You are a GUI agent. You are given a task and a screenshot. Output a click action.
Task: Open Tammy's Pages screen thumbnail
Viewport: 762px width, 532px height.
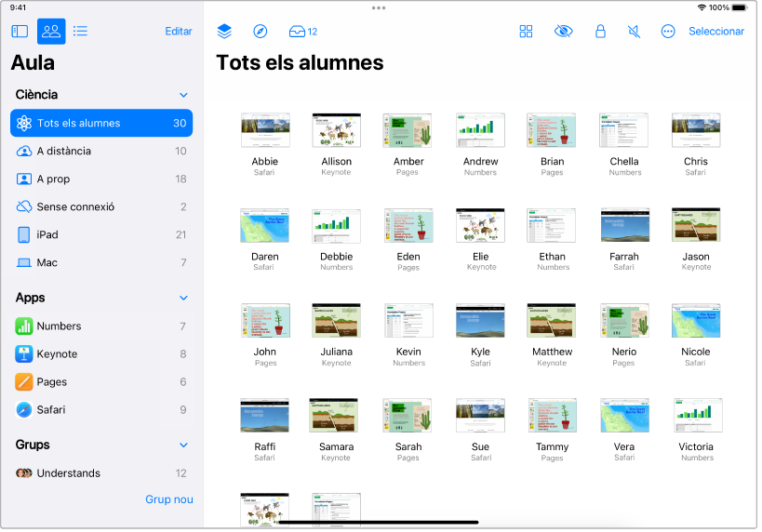point(553,416)
